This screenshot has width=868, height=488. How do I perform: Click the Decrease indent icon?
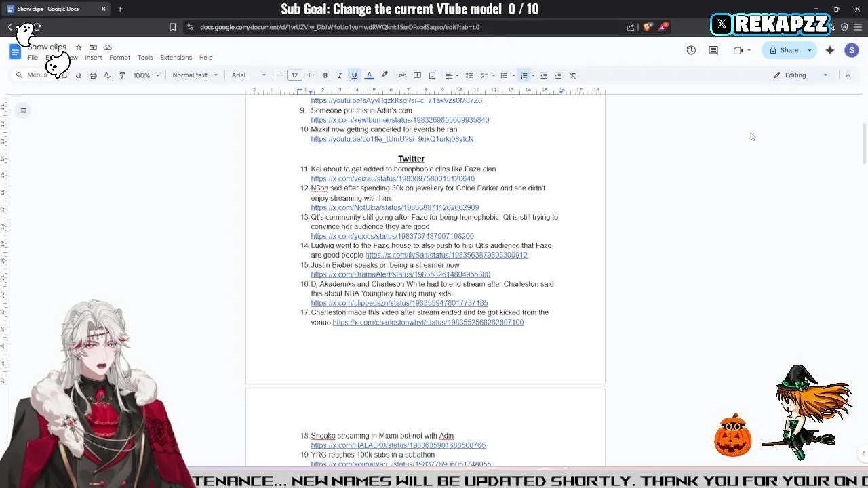pos(543,75)
